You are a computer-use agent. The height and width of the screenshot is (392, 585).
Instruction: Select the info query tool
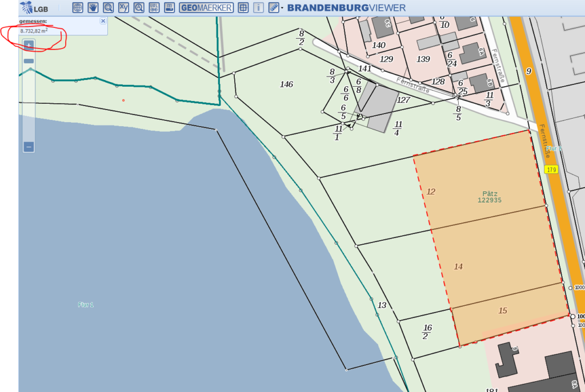(258, 7)
